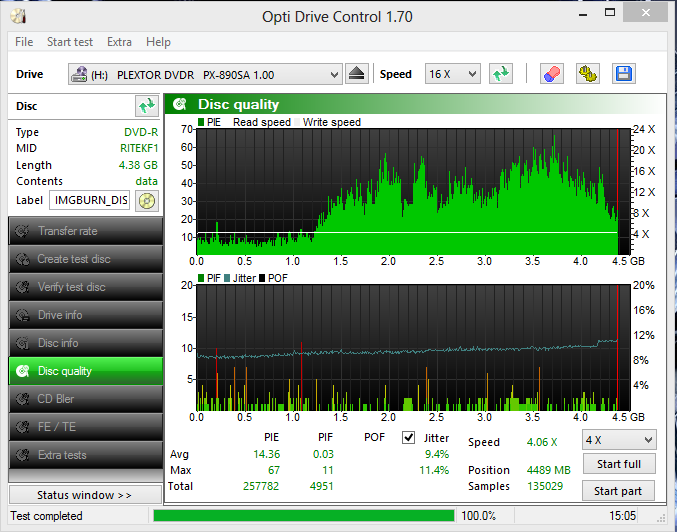Select Transfer rate test
Screen dimensions: 677x532
85,231
